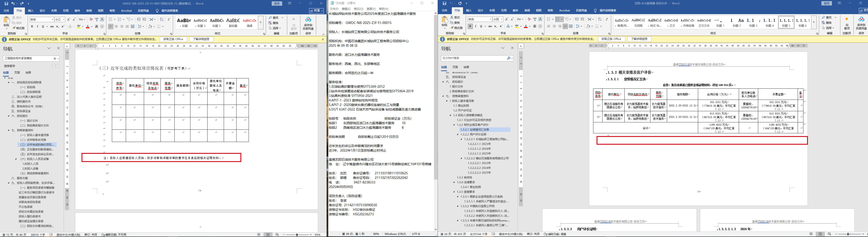Jump to the previous search result in left navigation pane
Image resolution: width=868 pixels, height=237 pixels.
point(54,66)
